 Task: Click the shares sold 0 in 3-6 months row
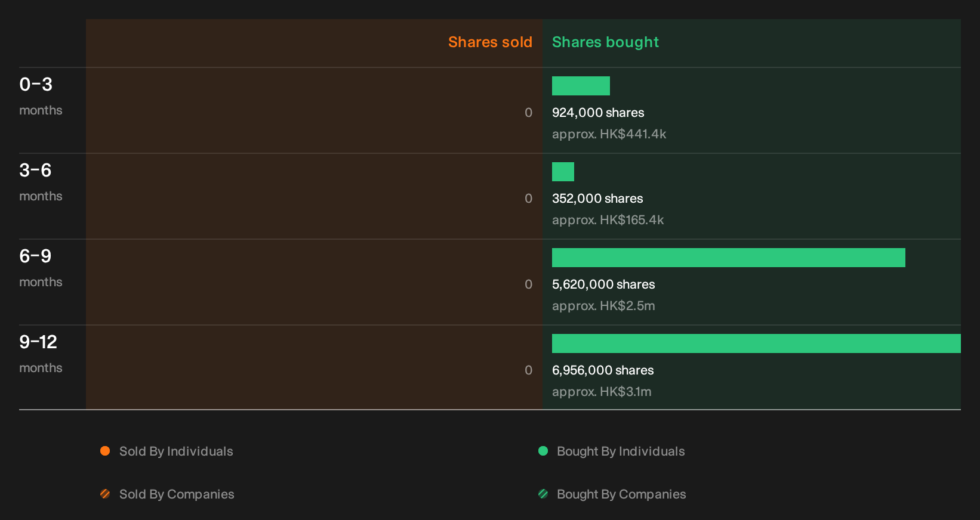(x=528, y=199)
